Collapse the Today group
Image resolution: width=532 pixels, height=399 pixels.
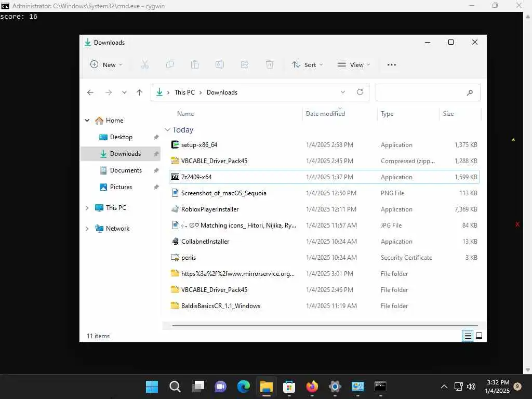coord(167,129)
